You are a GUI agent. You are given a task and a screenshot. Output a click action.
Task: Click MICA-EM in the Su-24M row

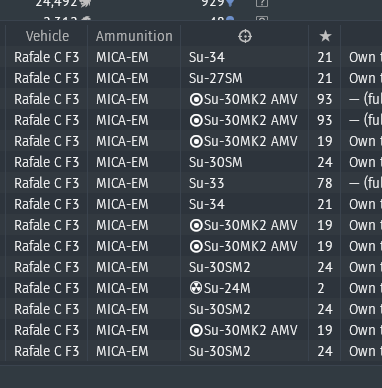[122, 288]
